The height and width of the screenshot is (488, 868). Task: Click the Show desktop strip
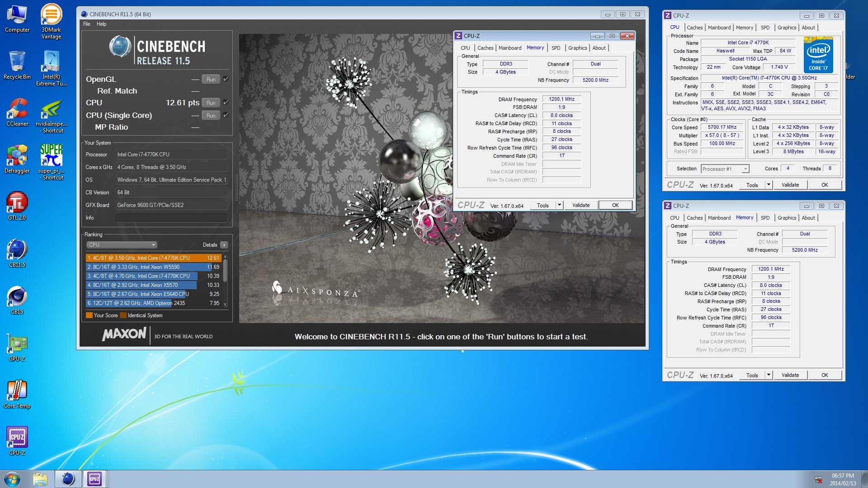click(x=864, y=479)
